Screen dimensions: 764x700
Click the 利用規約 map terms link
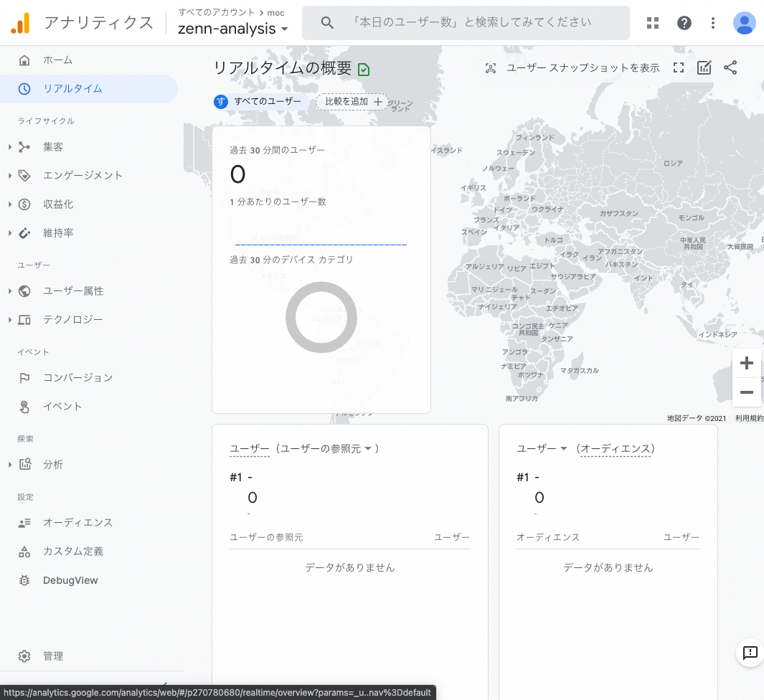(750, 418)
